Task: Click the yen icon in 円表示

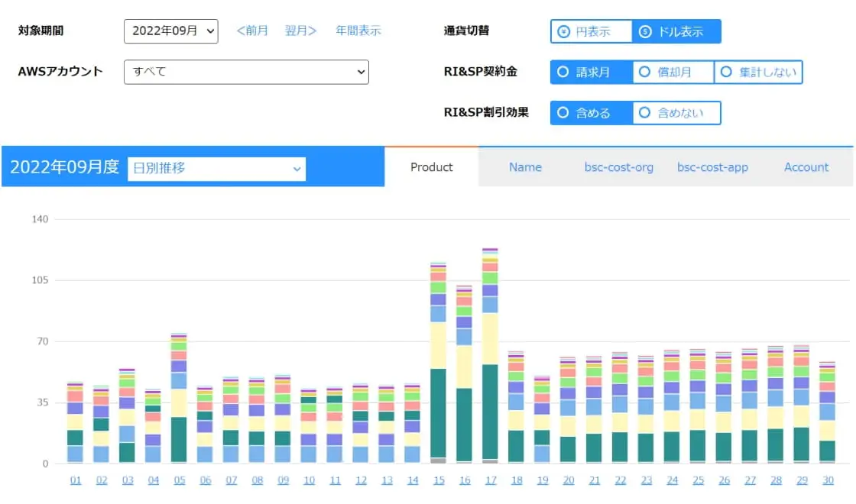Action: [563, 31]
